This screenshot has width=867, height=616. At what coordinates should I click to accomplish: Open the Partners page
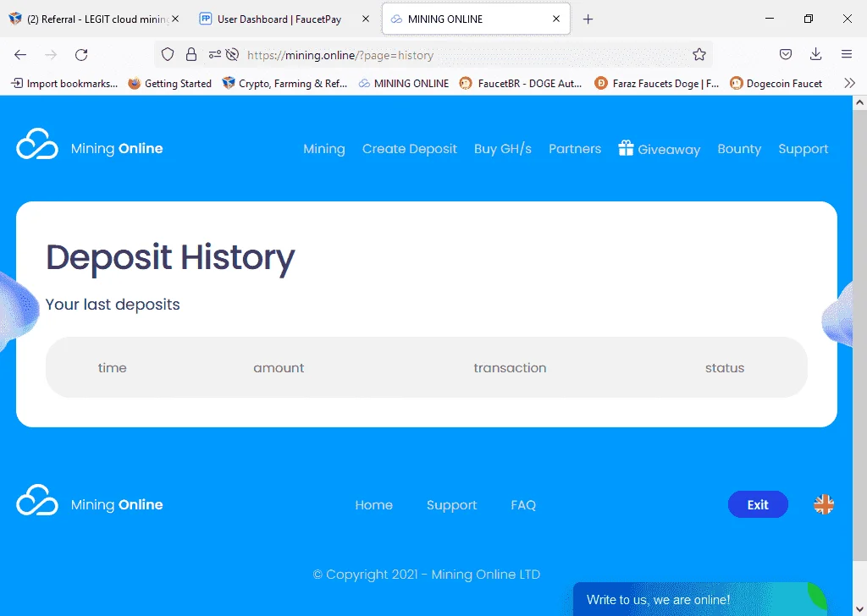point(575,149)
